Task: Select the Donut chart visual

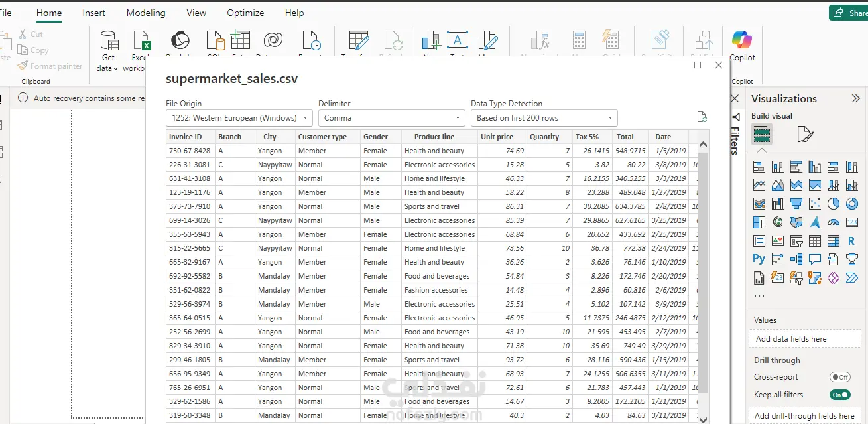Action: [x=852, y=204]
